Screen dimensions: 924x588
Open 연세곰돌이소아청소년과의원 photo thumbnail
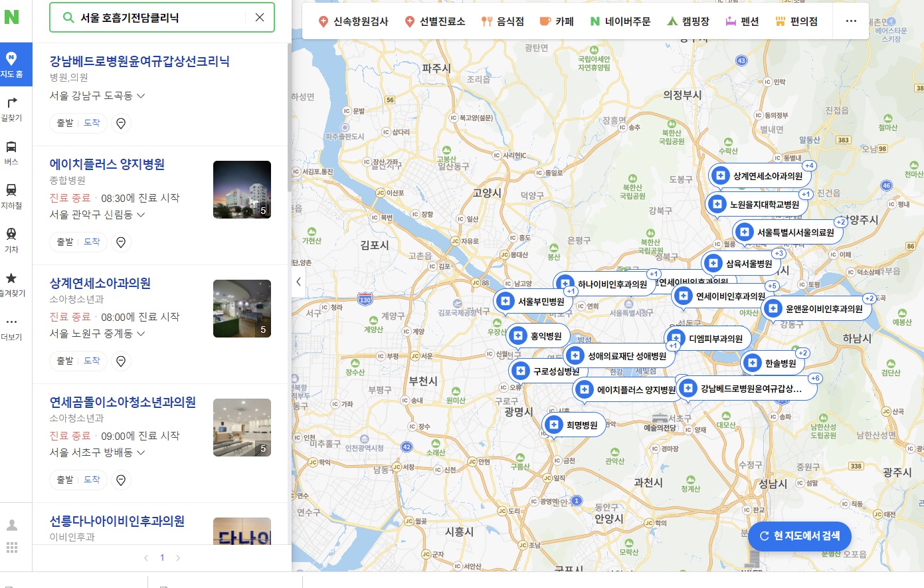[x=242, y=427]
